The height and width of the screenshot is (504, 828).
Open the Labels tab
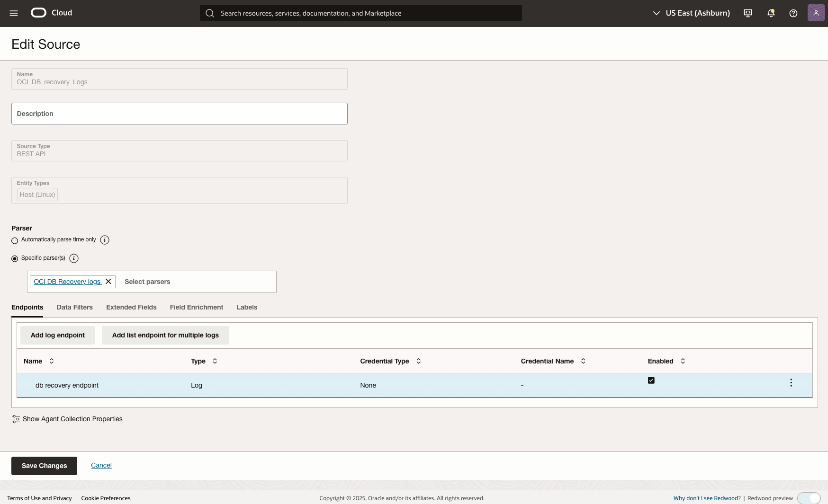pos(246,307)
